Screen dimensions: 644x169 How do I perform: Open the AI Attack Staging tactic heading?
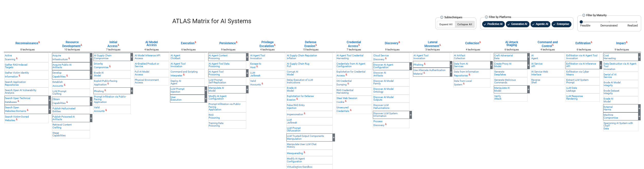coord(511,43)
